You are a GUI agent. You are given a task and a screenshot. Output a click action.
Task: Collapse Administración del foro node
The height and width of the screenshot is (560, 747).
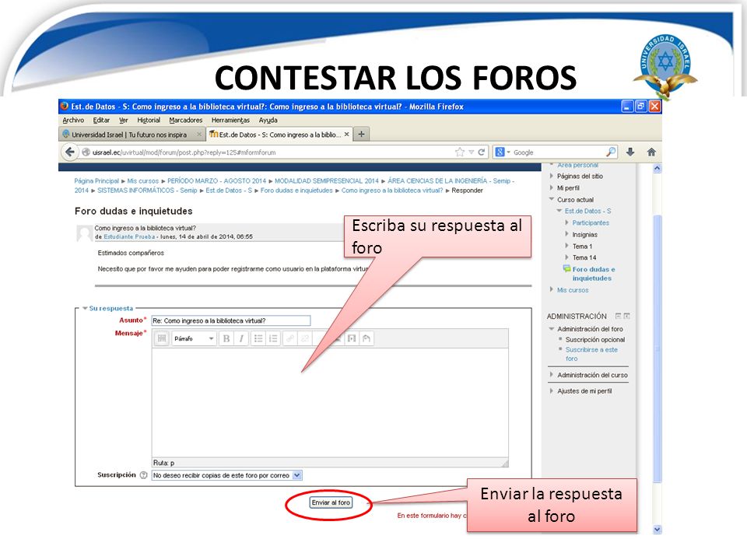[x=552, y=328]
